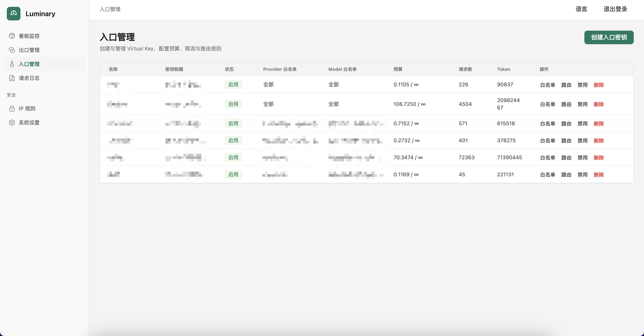Open 路由 for the 45-request key

click(566, 175)
